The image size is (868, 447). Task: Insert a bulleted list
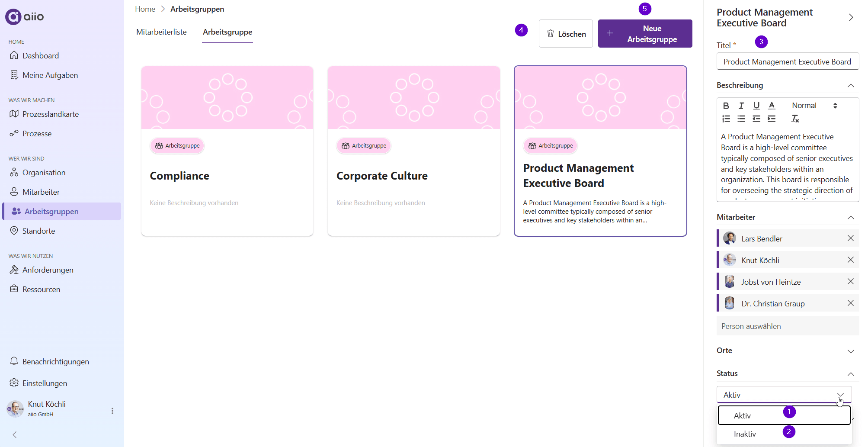coord(741,119)
